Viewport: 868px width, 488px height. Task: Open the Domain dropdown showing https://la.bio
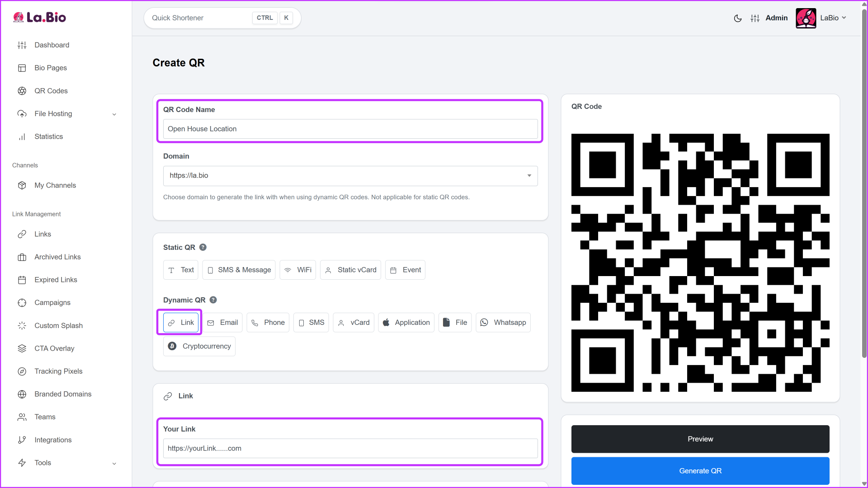[x=350, y=176]
